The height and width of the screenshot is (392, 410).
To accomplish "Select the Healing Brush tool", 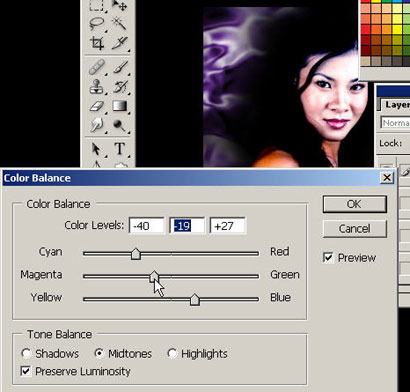I will 97,68.
